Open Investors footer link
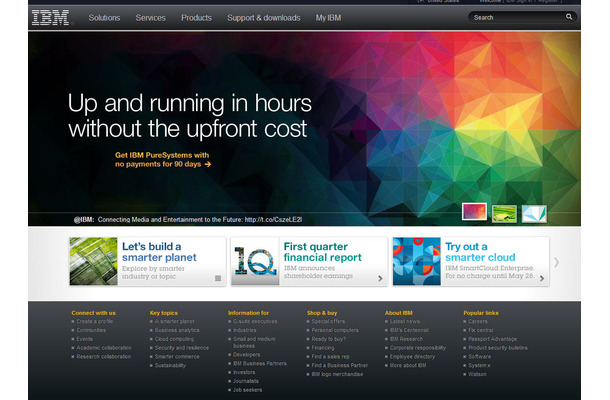This screenshot has height=400, width=610. [x=244, y=372]
